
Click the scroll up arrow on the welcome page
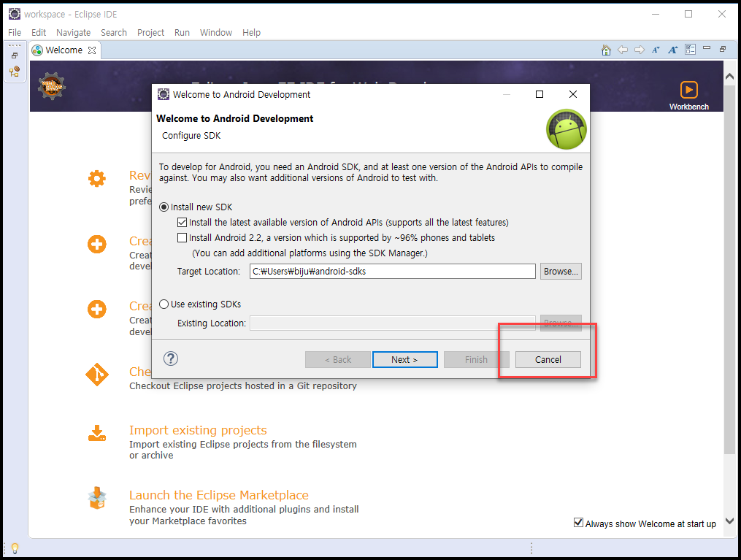(729, 76)
